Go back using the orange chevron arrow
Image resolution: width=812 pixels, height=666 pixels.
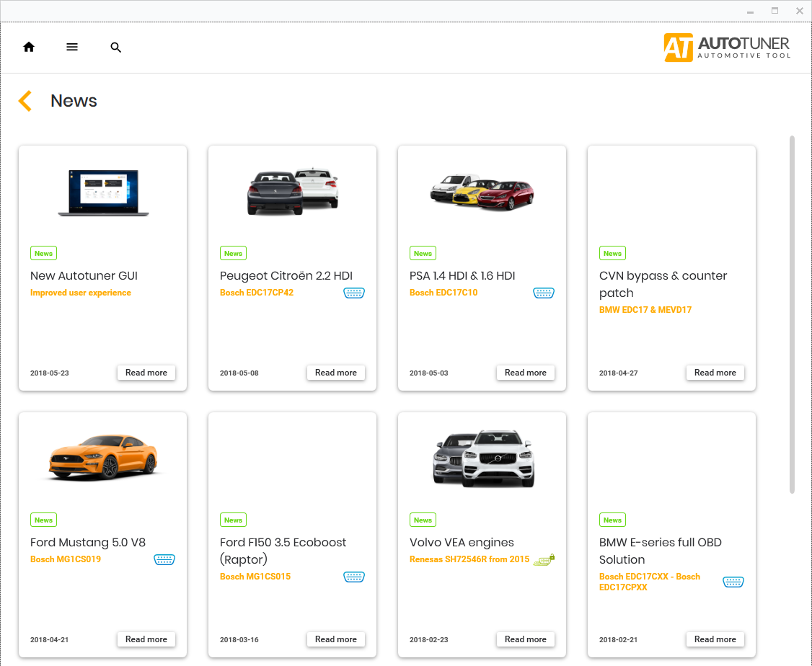[x=25, y=101]
